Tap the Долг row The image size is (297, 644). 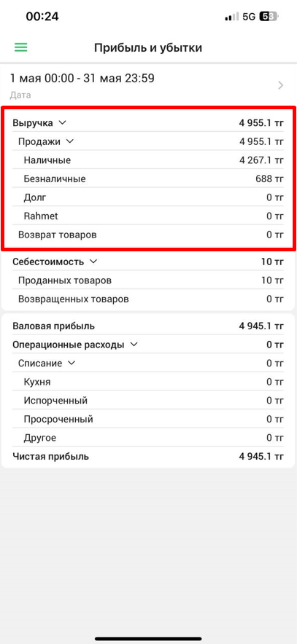(148, 197)
